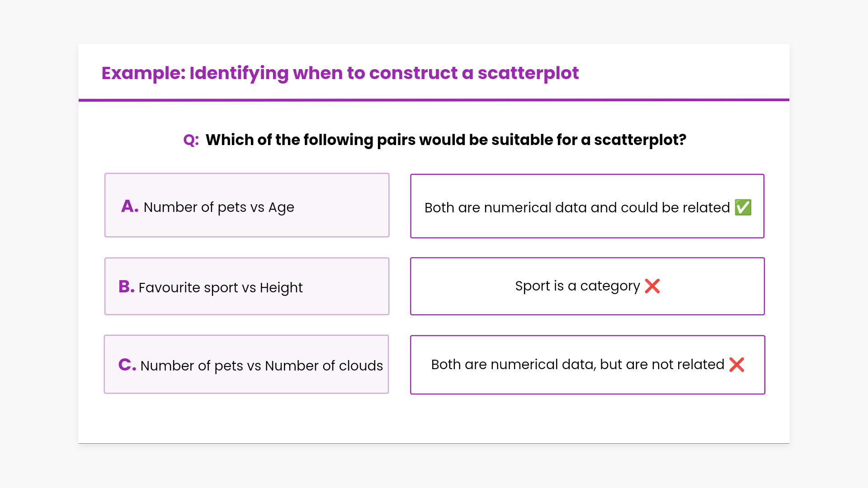Click the red cross beside "Sport is a category"
Viewport: 868px width, 488px height.
(x=652, y=286)
